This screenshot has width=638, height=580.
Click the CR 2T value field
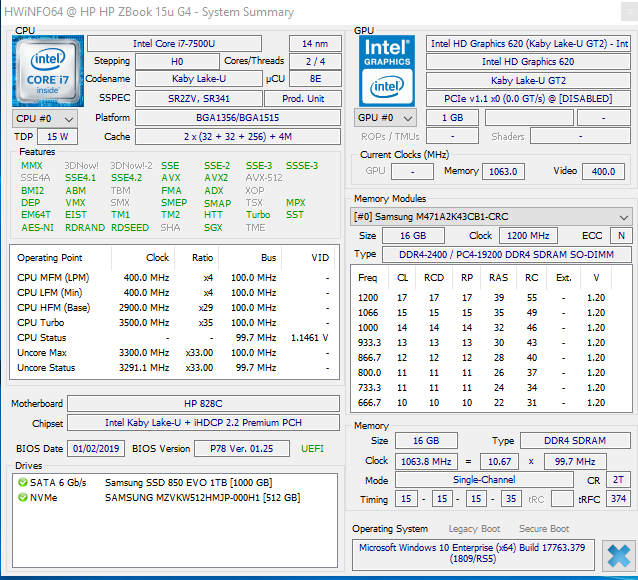click(618, 480)
